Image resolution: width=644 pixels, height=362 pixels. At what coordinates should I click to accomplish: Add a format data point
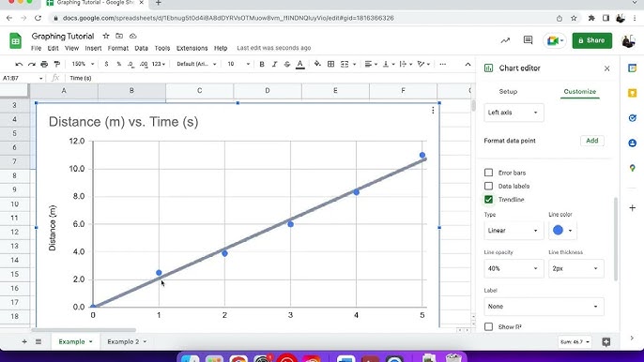(591, 141)
